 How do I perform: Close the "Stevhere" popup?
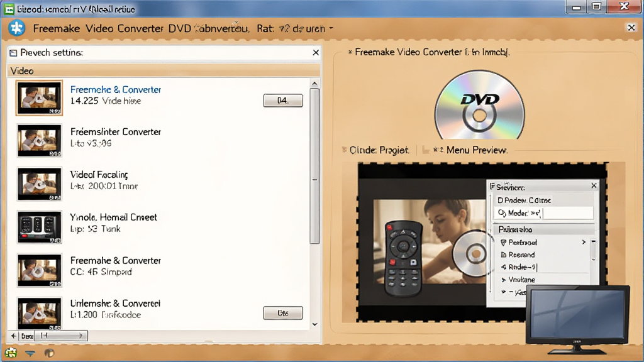pos(594,185)
